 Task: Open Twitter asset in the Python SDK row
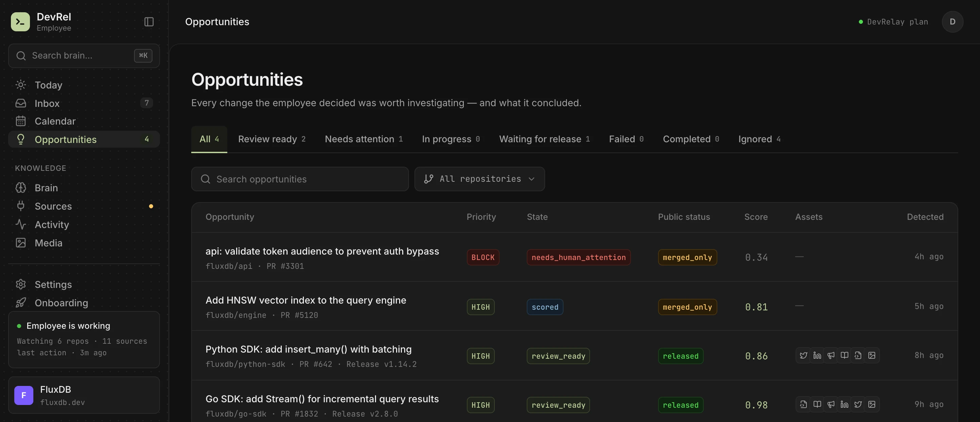(x=803, y=355)
